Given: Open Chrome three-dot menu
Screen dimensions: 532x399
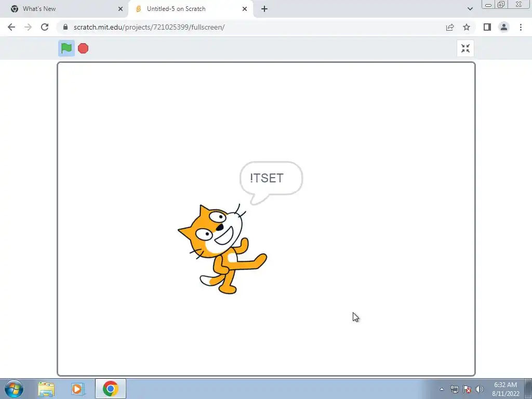Looking at the screenshot, I should pos(521,27).
